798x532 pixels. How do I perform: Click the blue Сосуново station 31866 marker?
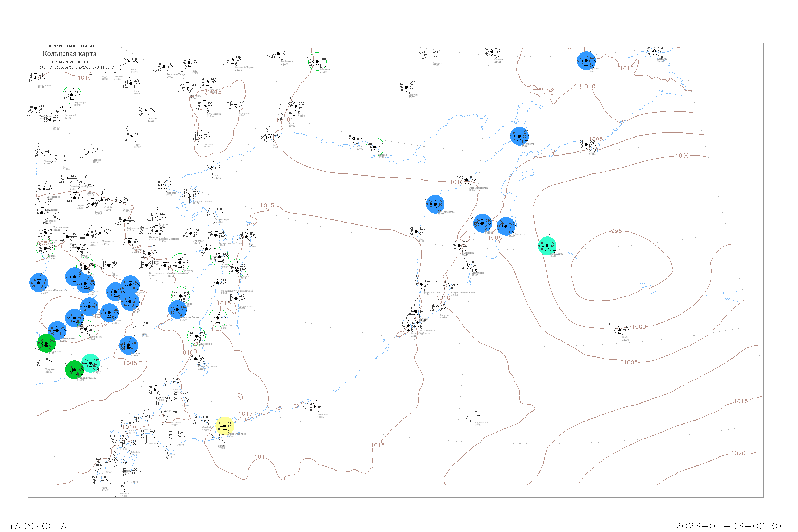tap(128, 345)
